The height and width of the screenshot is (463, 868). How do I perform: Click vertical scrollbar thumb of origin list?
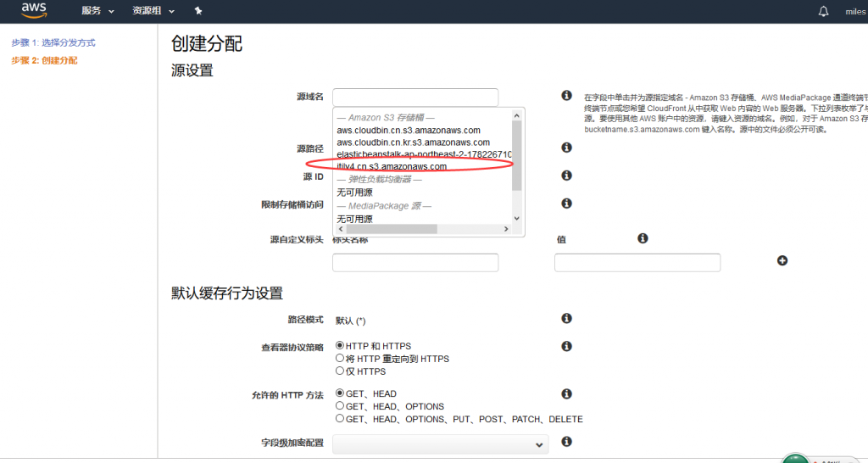[x=517, y=156]
